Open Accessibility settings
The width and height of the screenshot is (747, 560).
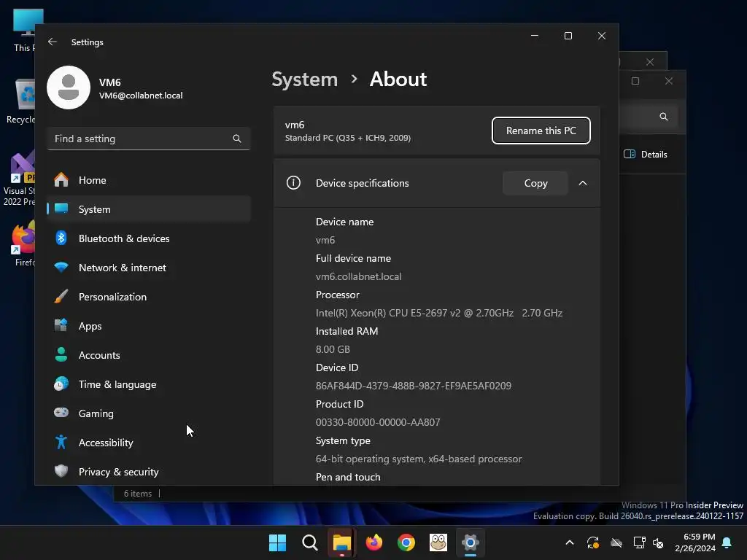(x=149, y=443)
